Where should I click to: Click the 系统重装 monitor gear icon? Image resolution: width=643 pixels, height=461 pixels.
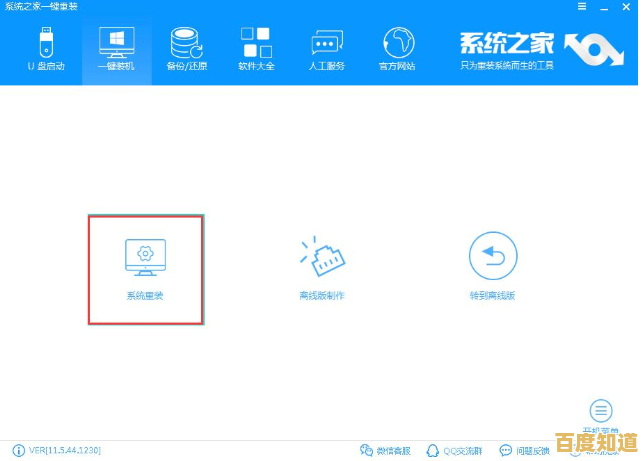pos(146,257)
